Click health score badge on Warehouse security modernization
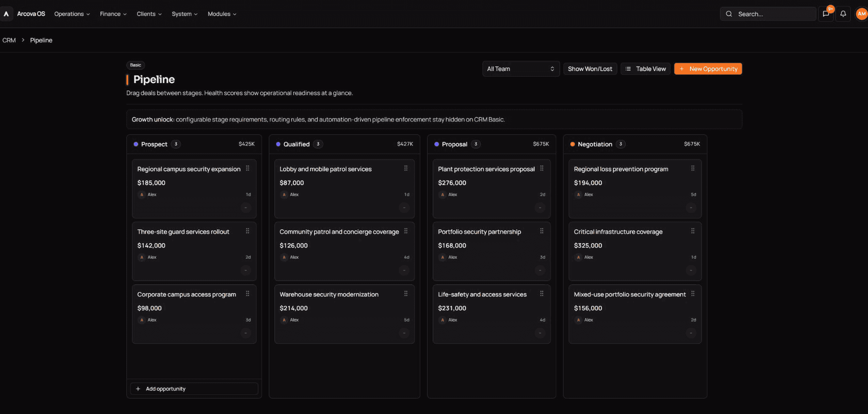Image resolution: width=868 pixels, height=414 pixels. pyautogui.click(x=404, y=333)
